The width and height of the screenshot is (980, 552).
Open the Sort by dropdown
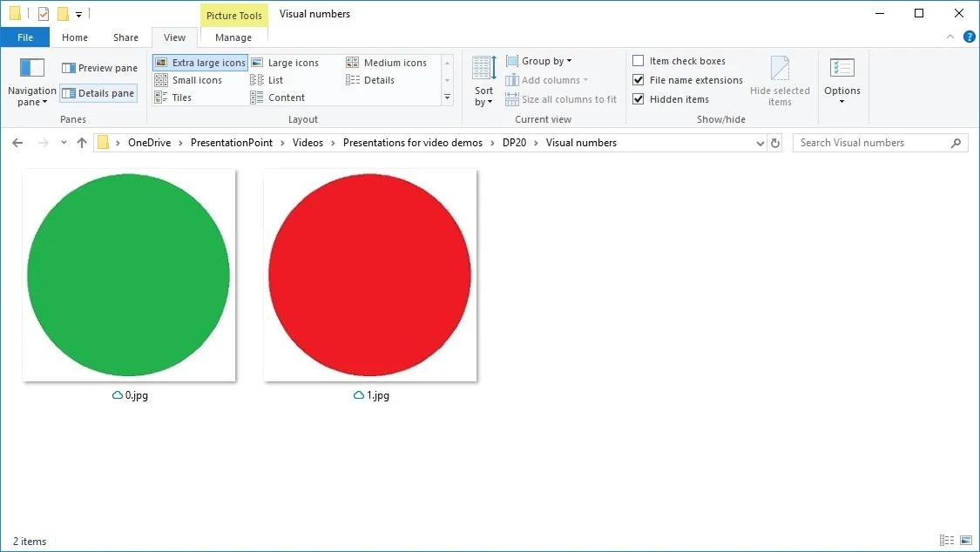(x=483, y=82)
